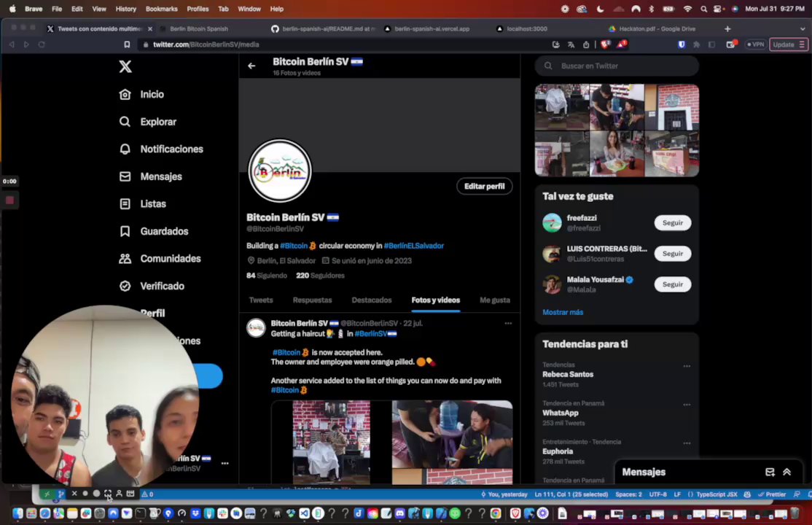Image resolution: width=812 pixels, height=525 pixels.
Task: Click Ln 111, Col 1 in status bar
Action: click(571, 494)
